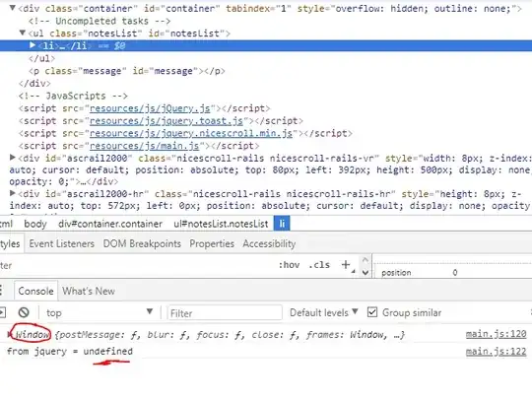
Task: Clear the console with the ban icon
Action: coord(24,312)
